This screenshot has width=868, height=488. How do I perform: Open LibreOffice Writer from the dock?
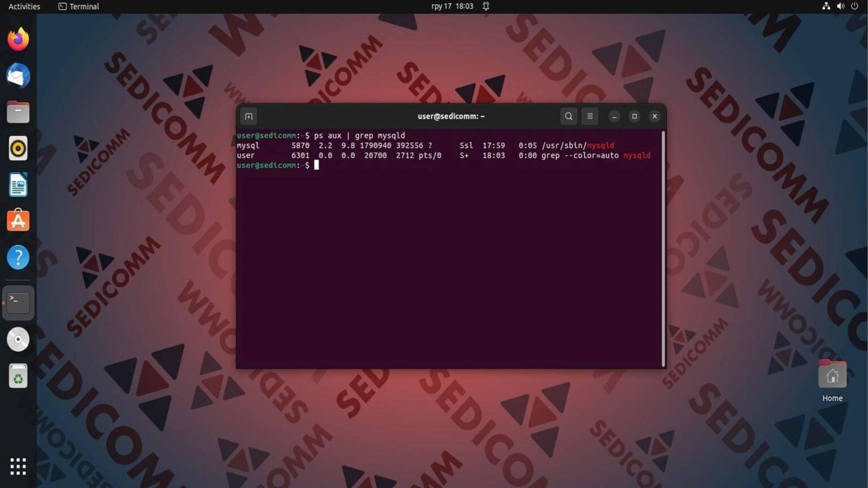pos(18,185)
